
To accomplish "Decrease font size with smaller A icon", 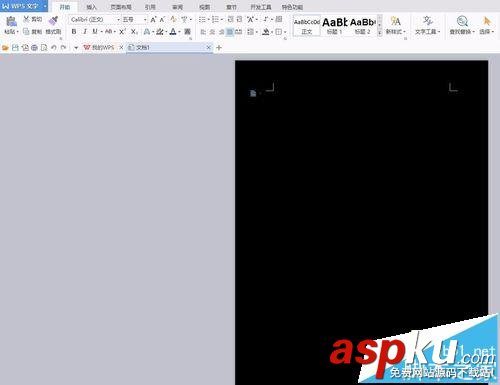I will click(162, 20).
